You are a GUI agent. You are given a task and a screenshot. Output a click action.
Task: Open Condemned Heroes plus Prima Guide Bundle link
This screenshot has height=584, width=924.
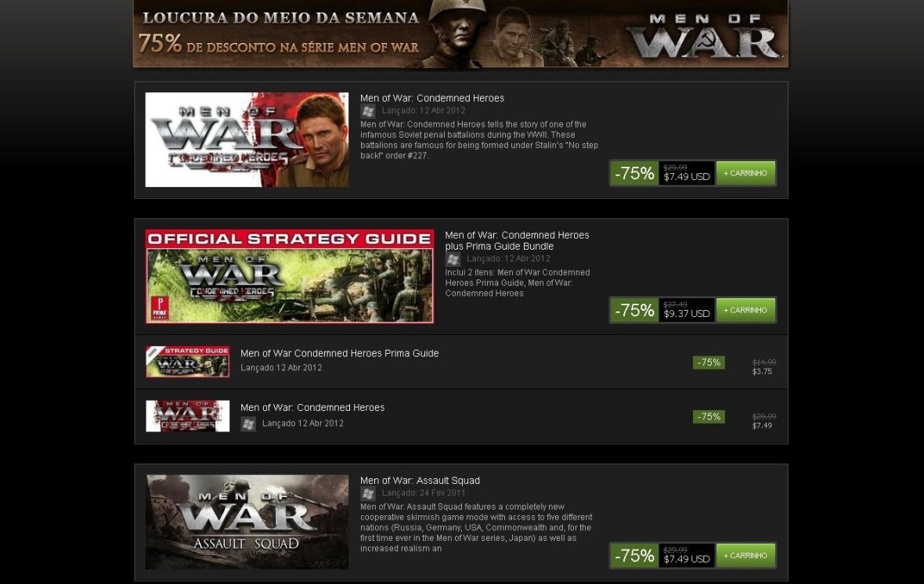[x=517, y=240]
